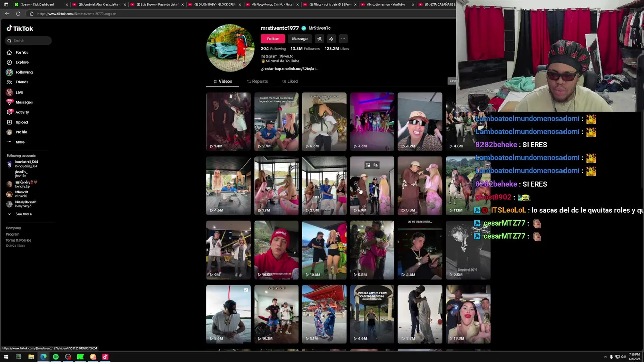Reload the page with the refresh icon
644x362 pixels.
18,14
